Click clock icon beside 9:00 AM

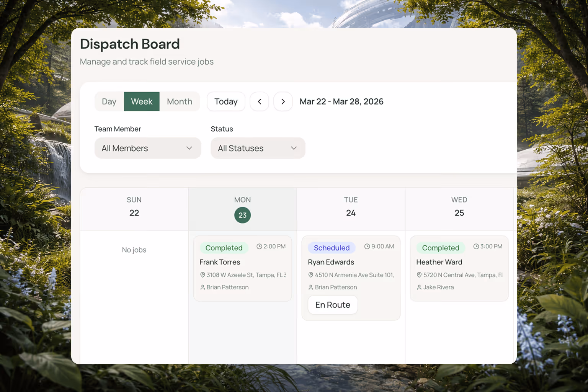pos(367,247)
